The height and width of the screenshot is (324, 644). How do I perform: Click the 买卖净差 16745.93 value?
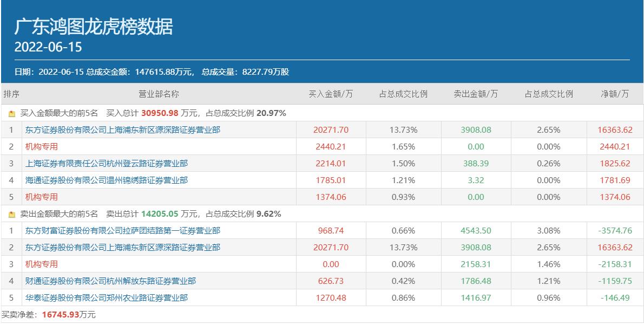tap(61, 315)
